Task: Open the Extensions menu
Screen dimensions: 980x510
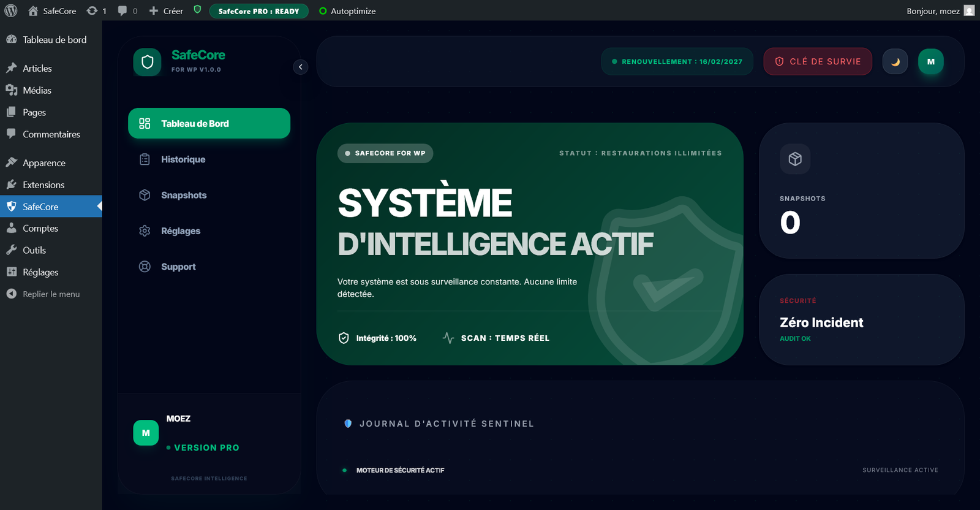Action: pos(51,185)
